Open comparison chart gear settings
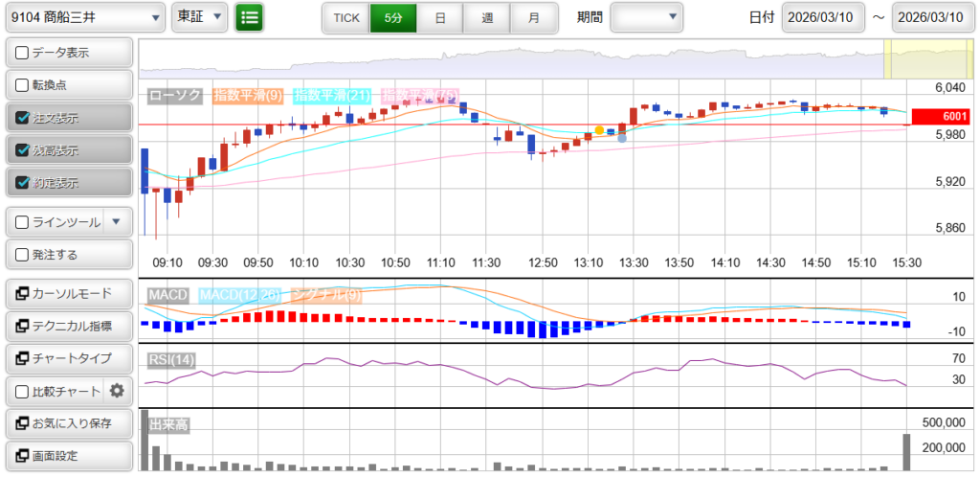The width and height of the screenshot is (980, 477). 117,391
